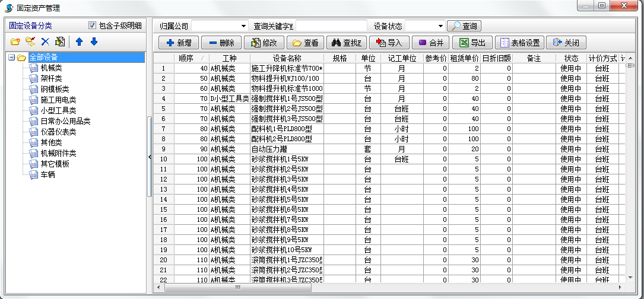Move category down with blue down arrow
Image resolution: width=644 pixels, height=299 pixels.
pos(94,42)
